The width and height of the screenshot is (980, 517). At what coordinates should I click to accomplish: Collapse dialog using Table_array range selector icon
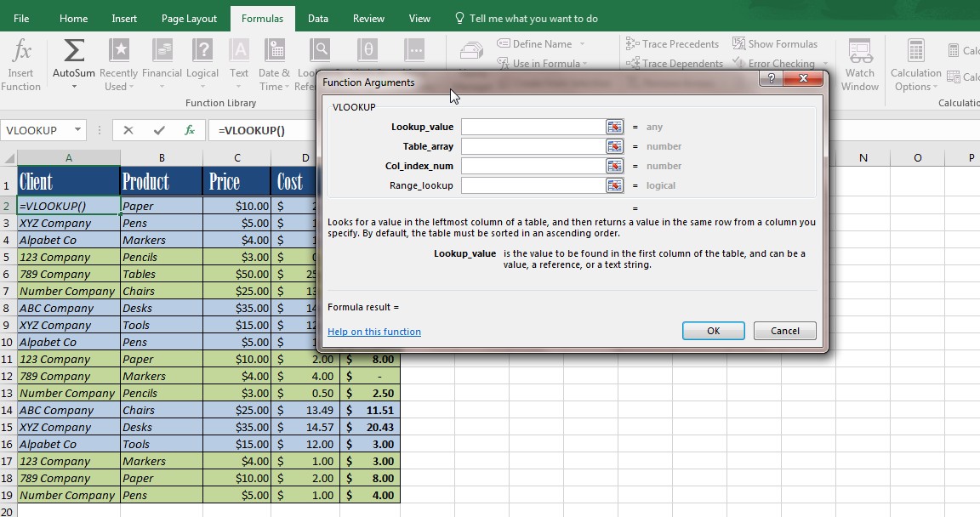coord(615,146)
